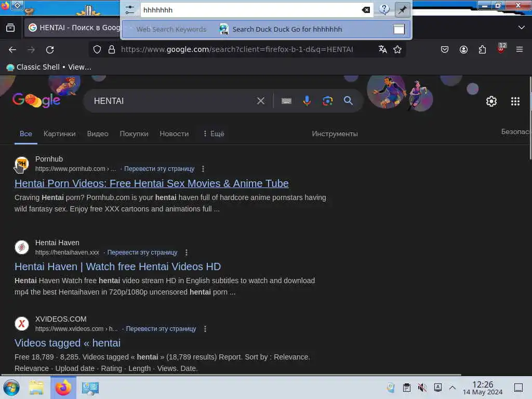Screen dimensions: 532x399
Task: Bookmark this page with the star
Action: 397,49
